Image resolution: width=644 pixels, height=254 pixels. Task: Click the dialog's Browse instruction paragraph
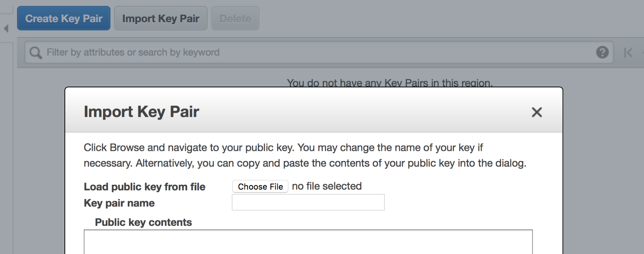[305, 155]
